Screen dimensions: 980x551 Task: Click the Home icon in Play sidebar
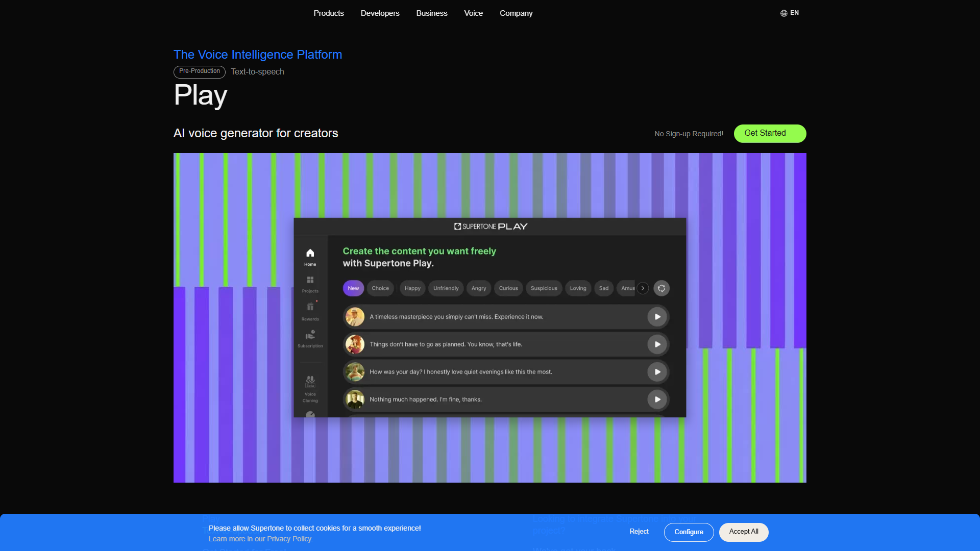(x=310, y=253)
